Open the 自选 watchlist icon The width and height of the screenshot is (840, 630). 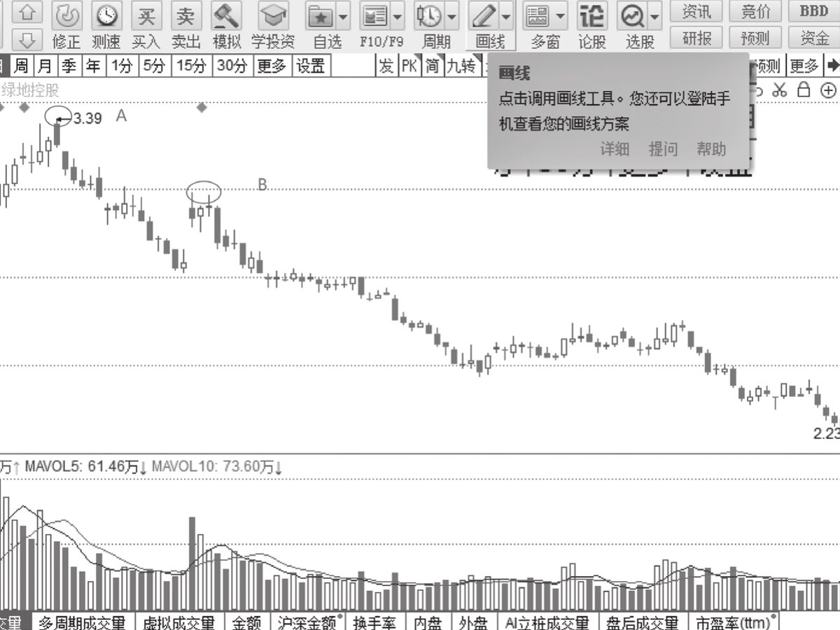pyautogui.click(x=321, y=15)
